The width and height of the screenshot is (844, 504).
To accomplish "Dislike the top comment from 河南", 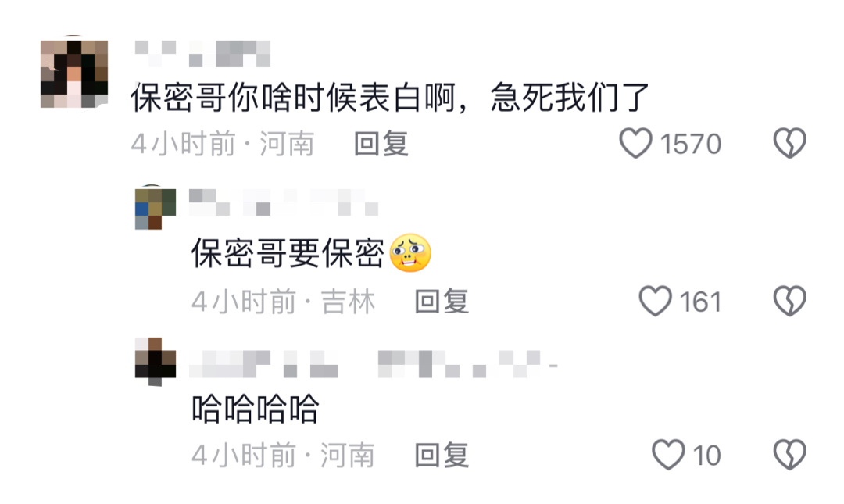I will 789,143.
